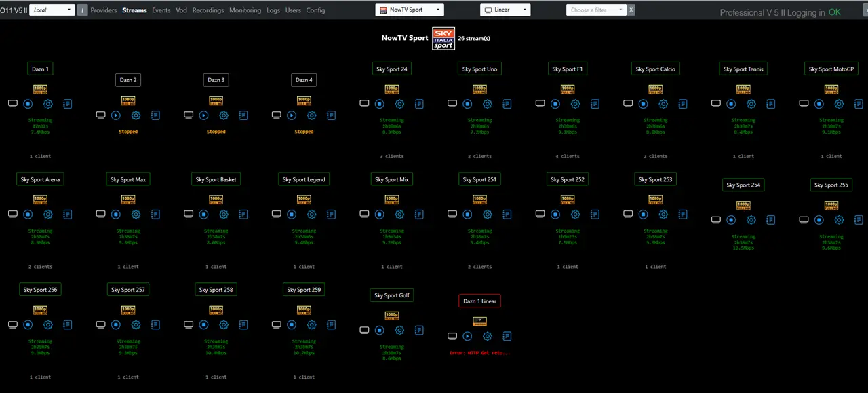The image size is (868, 393).
Task: Click the Sky Sport Golf name button
Action: pyautogui.click(x=392, y=295)
